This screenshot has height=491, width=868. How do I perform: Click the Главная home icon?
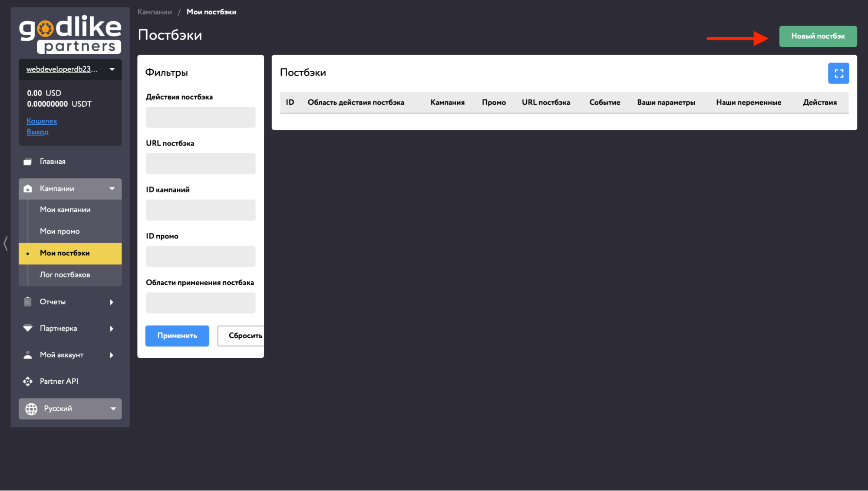pos(27,162)
